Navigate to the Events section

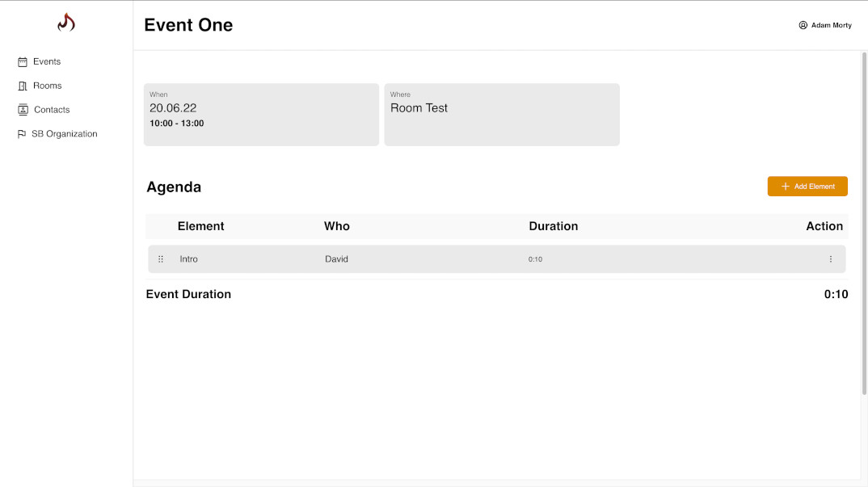(46, 61)
